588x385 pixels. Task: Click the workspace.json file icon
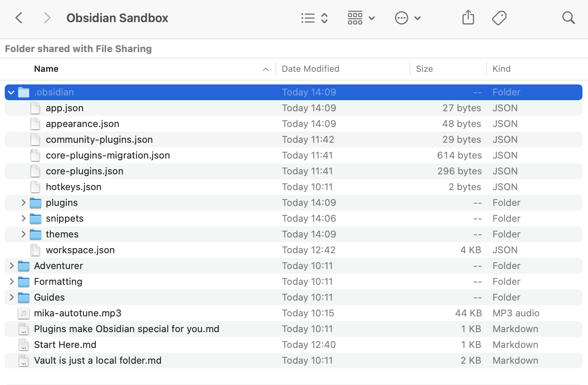[x=36, y=250]
